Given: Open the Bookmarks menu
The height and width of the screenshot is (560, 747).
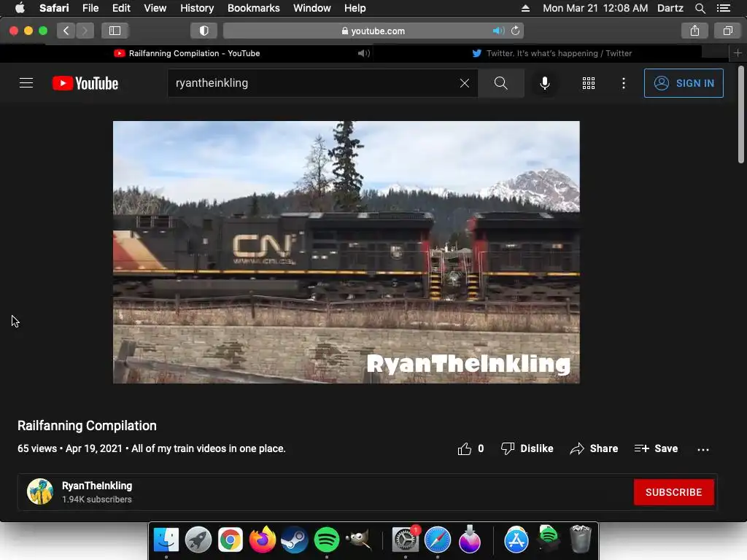Looking at the screenshot, I should 253,8.
